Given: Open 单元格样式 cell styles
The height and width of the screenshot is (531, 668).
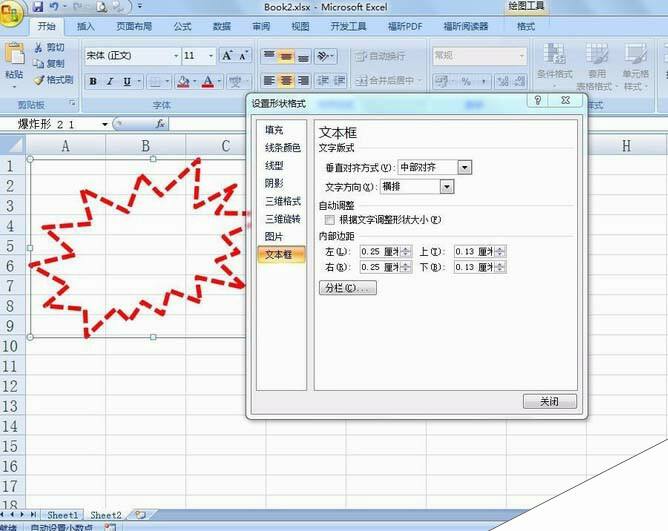Looking at the screenshot, I should [635, 66].
